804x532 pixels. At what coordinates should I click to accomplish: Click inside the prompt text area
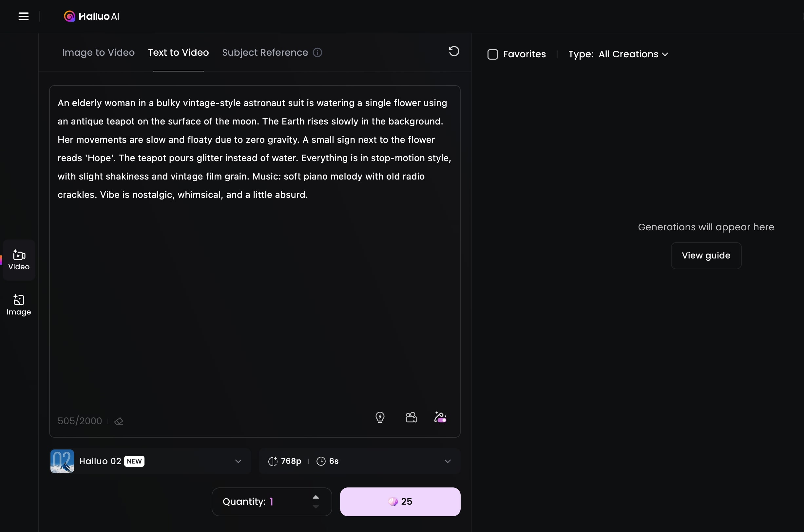[255, 288]
